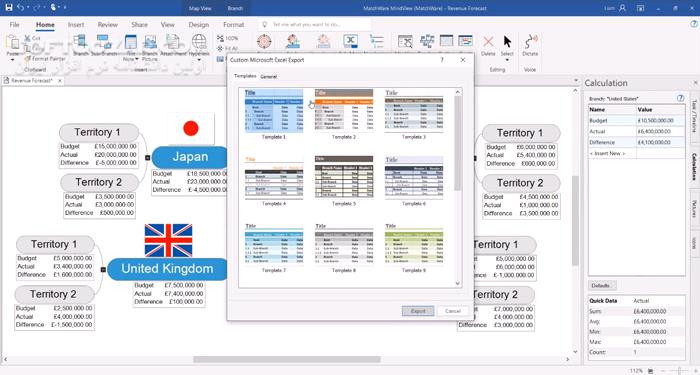Click the horizontal scrollbar thumb of map
Viewport: 700px width, 375px height.
click(x=287, y=359)
